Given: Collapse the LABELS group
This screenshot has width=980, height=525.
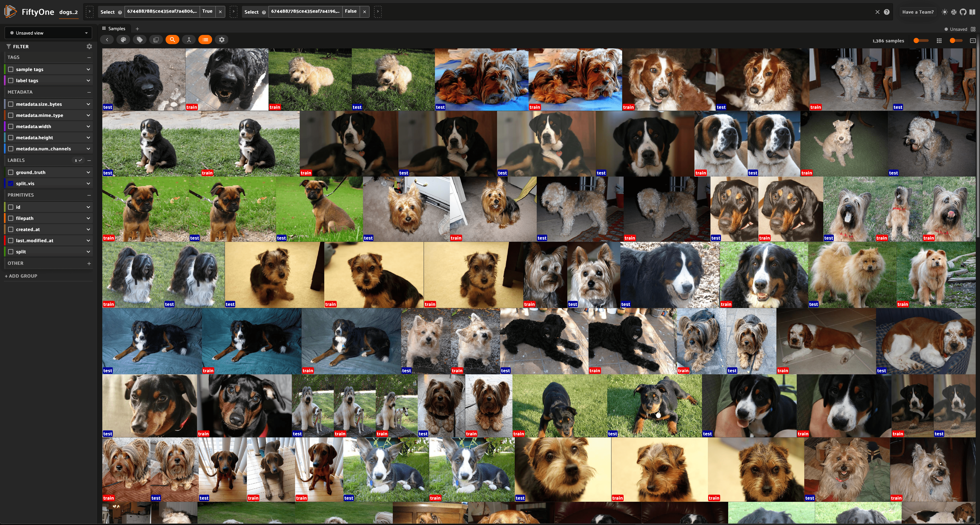Looking at the screenshot, I should pyautogui.click(x=89, y=160).
